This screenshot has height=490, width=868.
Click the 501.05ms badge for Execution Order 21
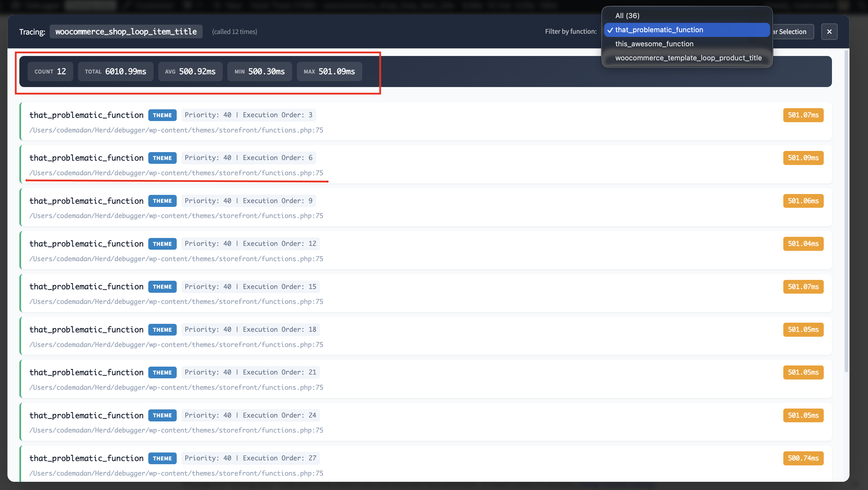pyautogui.click(x=803, y=372)
